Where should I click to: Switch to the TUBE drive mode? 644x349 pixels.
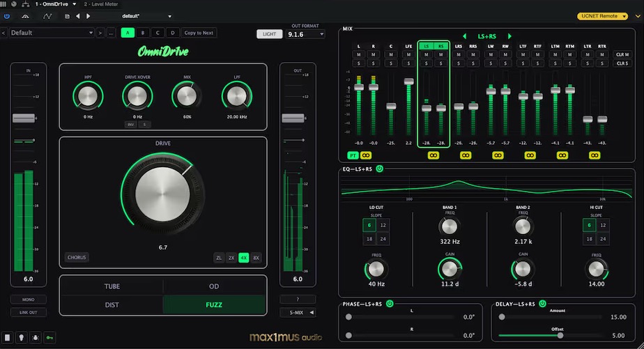[112, 286]
